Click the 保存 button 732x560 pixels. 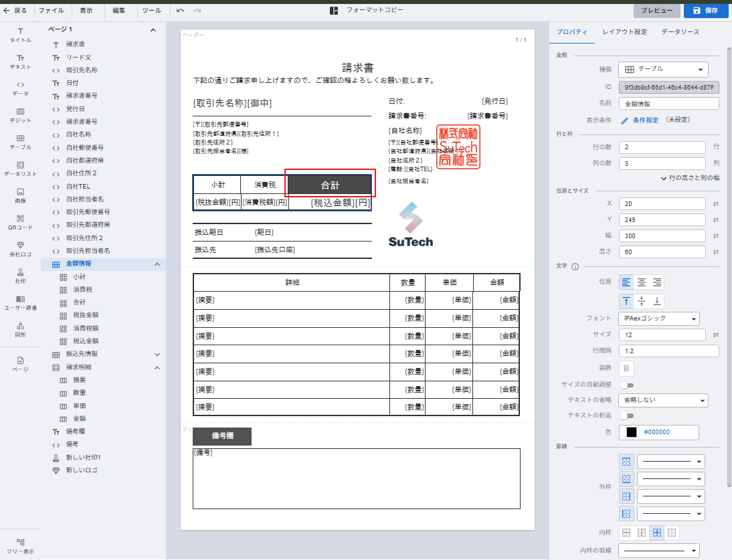(705, 11)
